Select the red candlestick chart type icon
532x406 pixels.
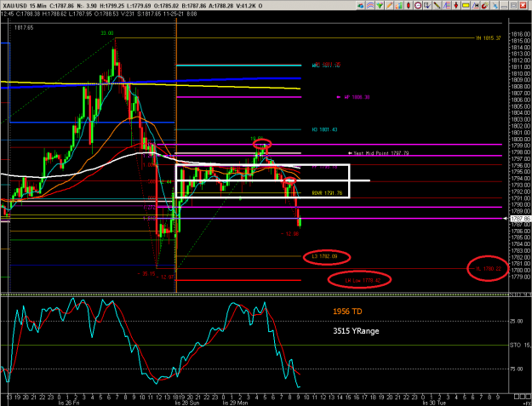pyautogui.click(x=409, y=5)
